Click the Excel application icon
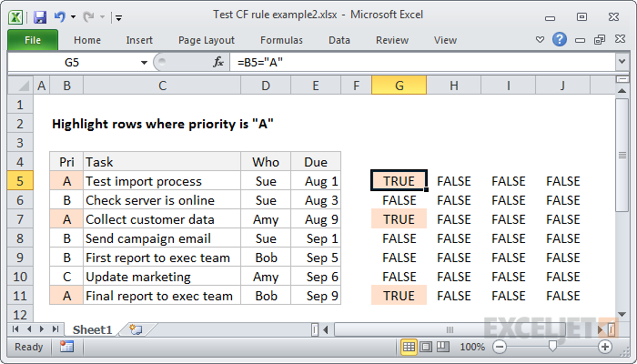Image resolution: width=637 pixels, height=364 pixels. pyautogui.click(x=15, y=17)
